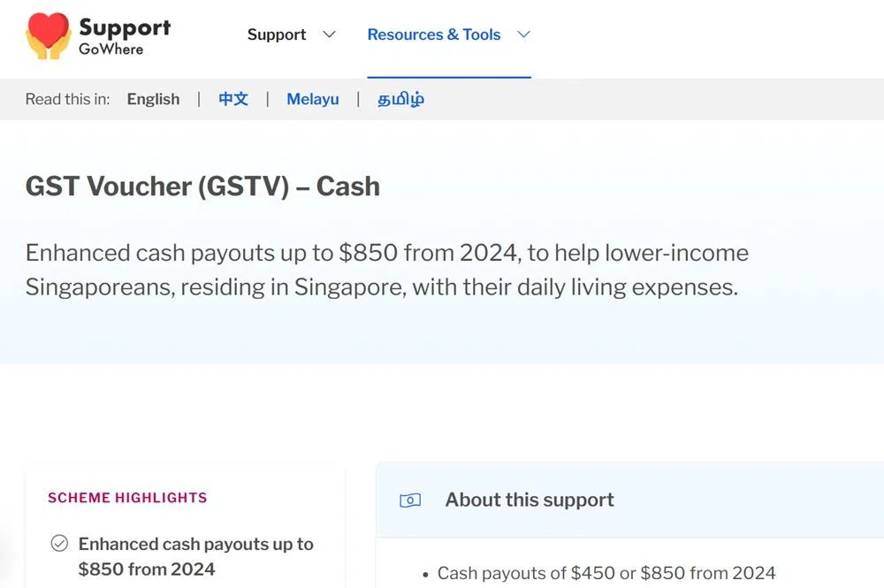Click the About this support panel header bar
Screen dimensions: 884x588
[x=707, y=500]
